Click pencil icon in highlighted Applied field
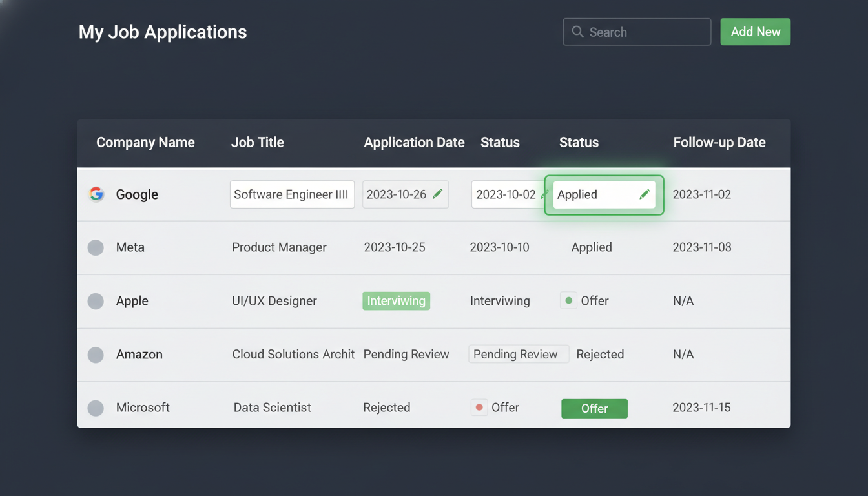868x496 pixels. [x=644, y=194]
